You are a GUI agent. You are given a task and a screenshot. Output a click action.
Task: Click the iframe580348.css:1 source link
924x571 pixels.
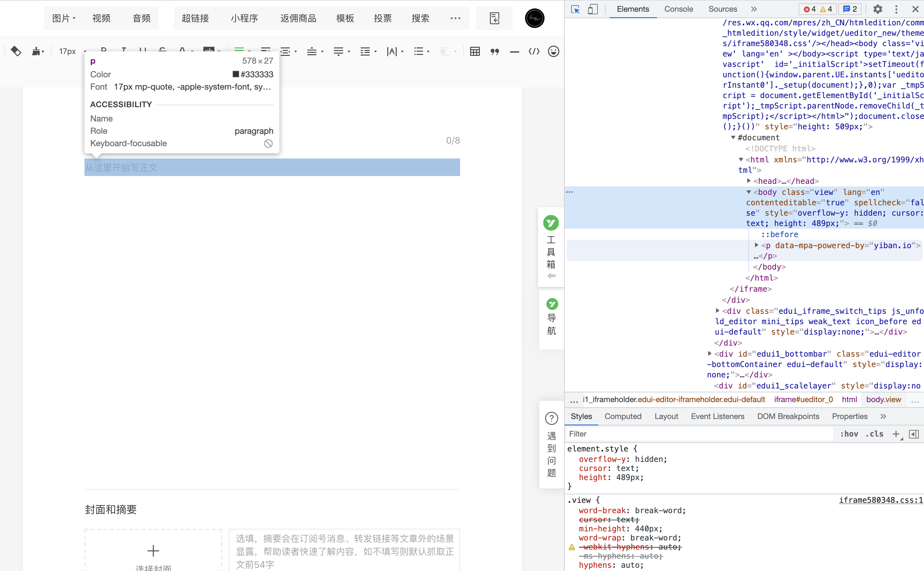point(880,500)
